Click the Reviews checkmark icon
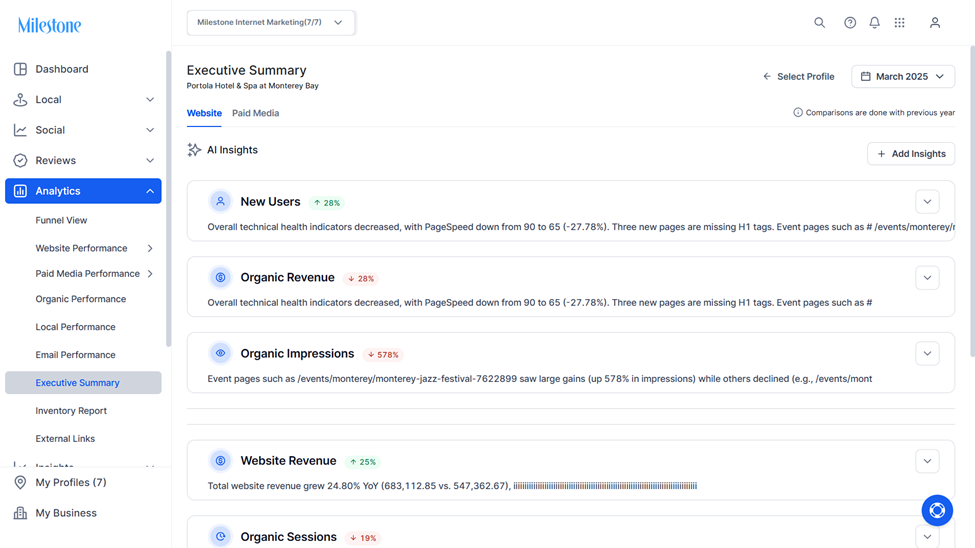The width and height of the screenshot is (975, 548). click(x=21, y=160)
